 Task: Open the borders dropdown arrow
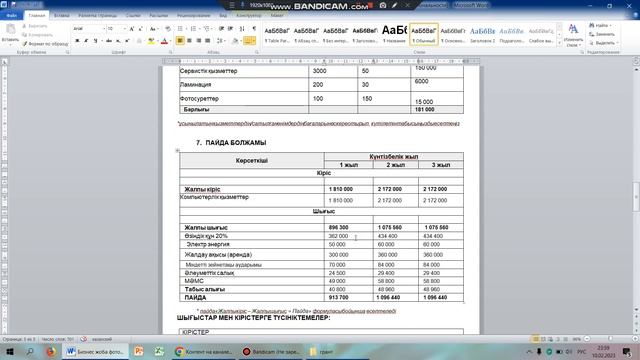(254, 41)
